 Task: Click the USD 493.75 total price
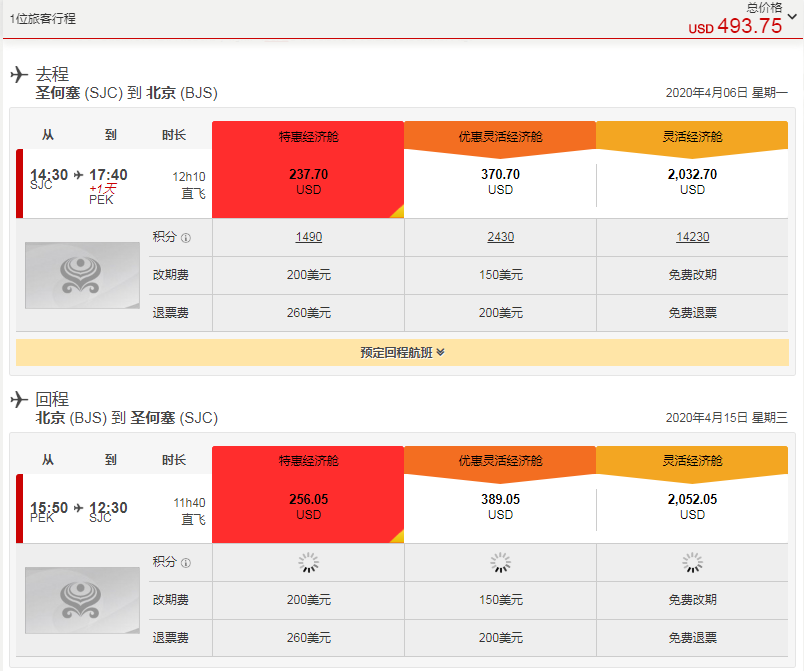coord(735,26)
